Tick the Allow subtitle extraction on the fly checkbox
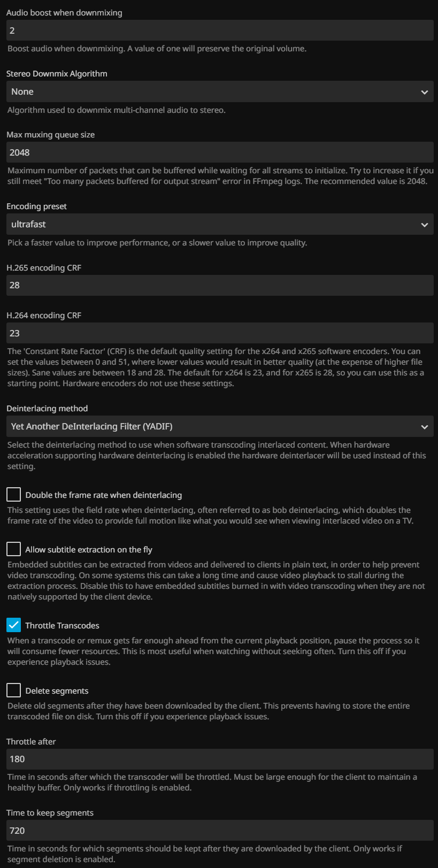 (14, 549)
